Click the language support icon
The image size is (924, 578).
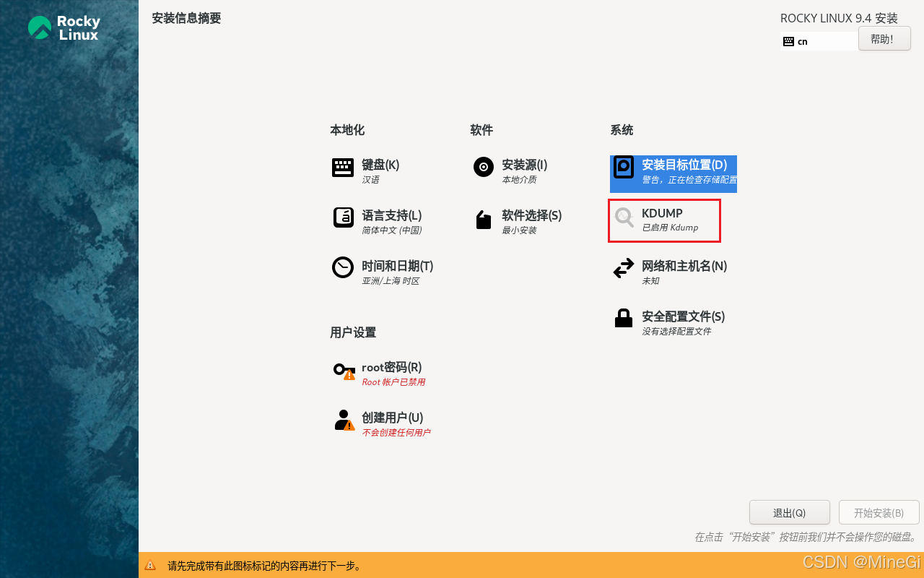[343, 217]
